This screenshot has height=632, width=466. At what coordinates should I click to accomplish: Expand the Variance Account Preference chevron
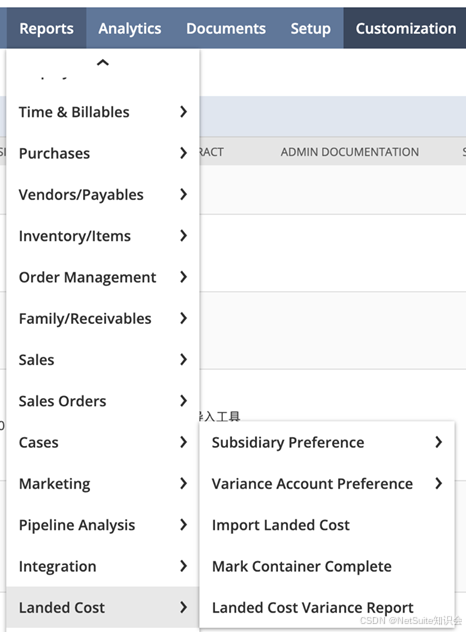[x=439, y=483]
